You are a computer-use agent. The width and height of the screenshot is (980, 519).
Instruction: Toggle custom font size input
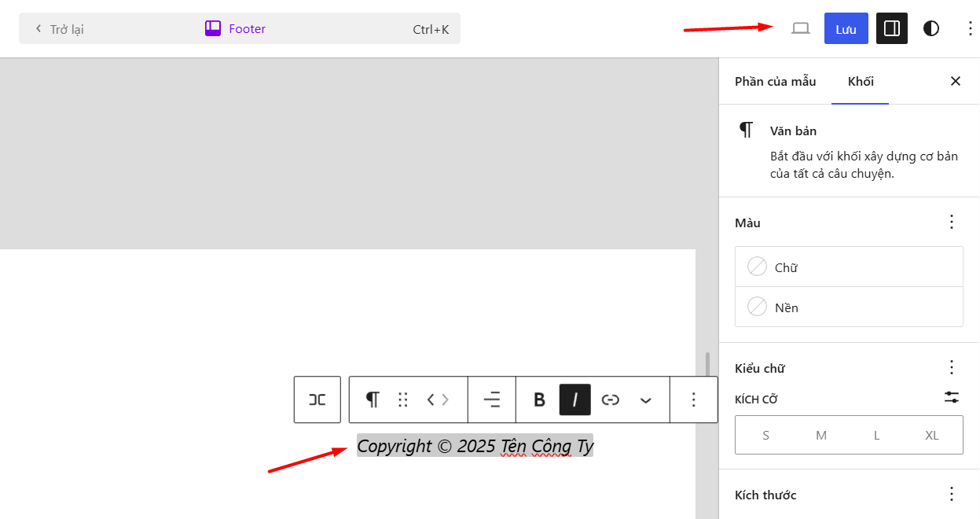(951, 397)
